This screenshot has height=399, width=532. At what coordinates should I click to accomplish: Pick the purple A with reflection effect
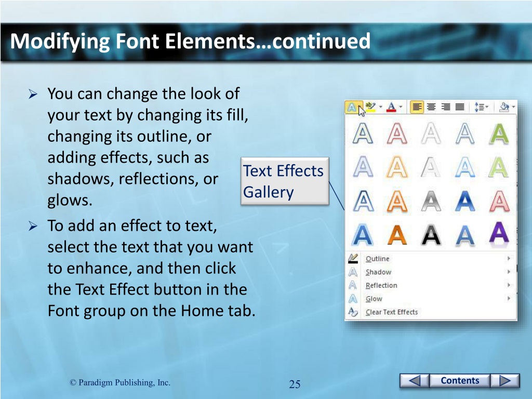coord(499,233)
